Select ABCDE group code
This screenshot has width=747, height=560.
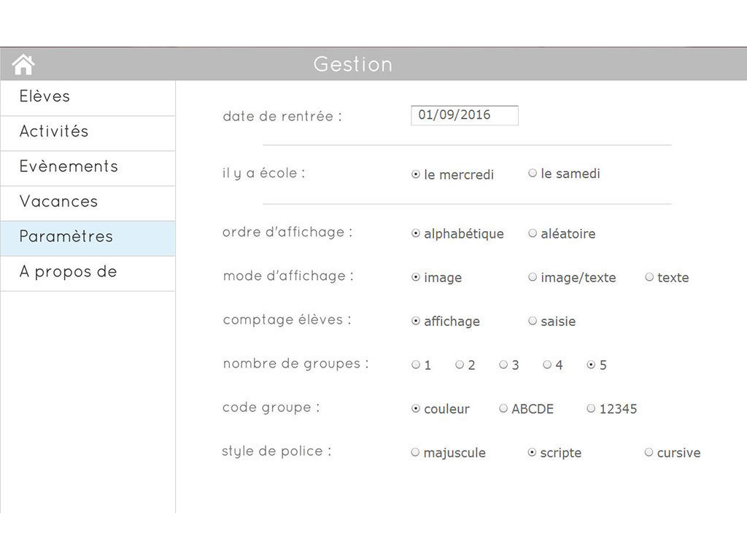click(503, 408)
